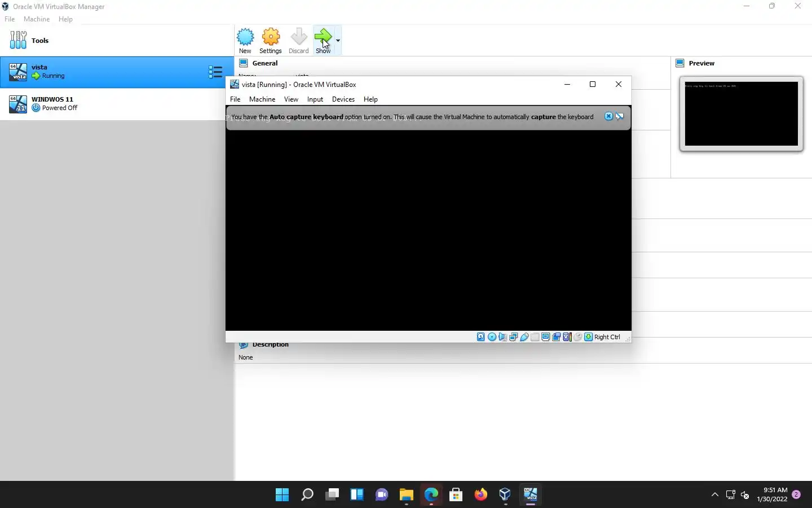Screen dimensions: 812x508
Task: Open the Devices menu in vista VM window
Action: click(x=343, y=99)
